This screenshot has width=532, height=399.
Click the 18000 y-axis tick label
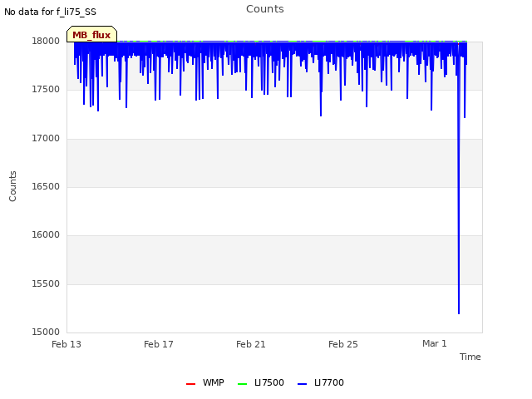46,41
